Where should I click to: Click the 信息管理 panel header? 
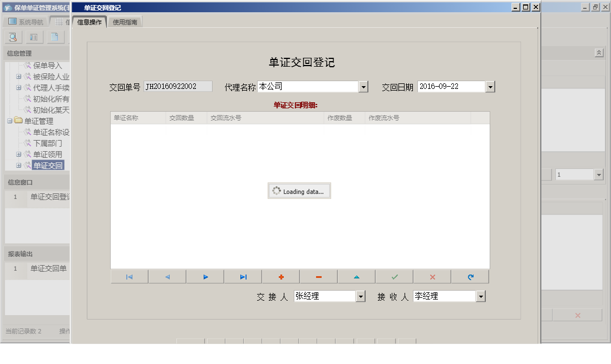tap(37, 53)
